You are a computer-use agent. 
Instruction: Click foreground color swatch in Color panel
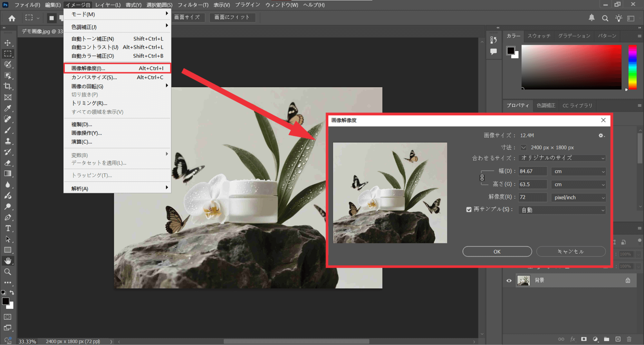[511, 51]
